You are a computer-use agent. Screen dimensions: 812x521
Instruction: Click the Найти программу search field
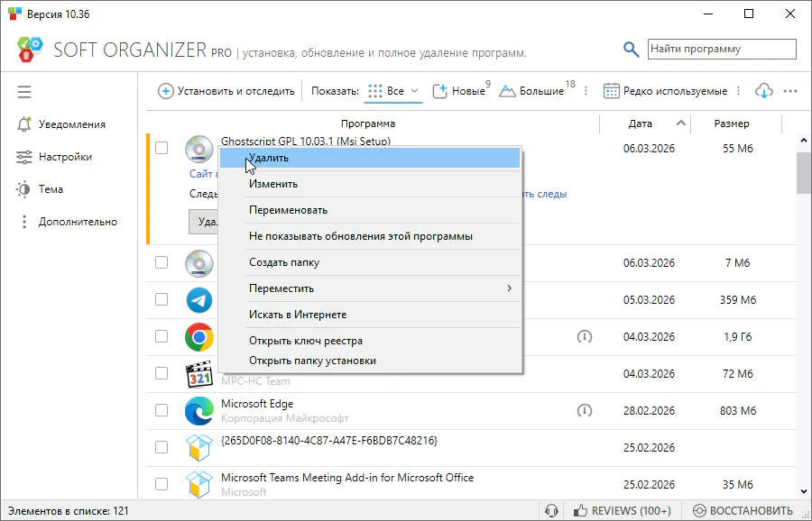click(x=722, y=50)
